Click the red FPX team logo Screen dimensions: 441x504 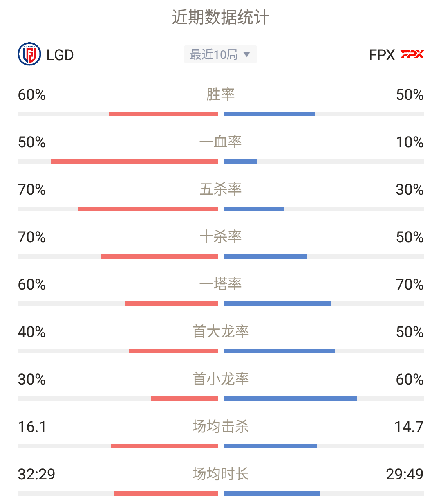(x=412, y=54)
